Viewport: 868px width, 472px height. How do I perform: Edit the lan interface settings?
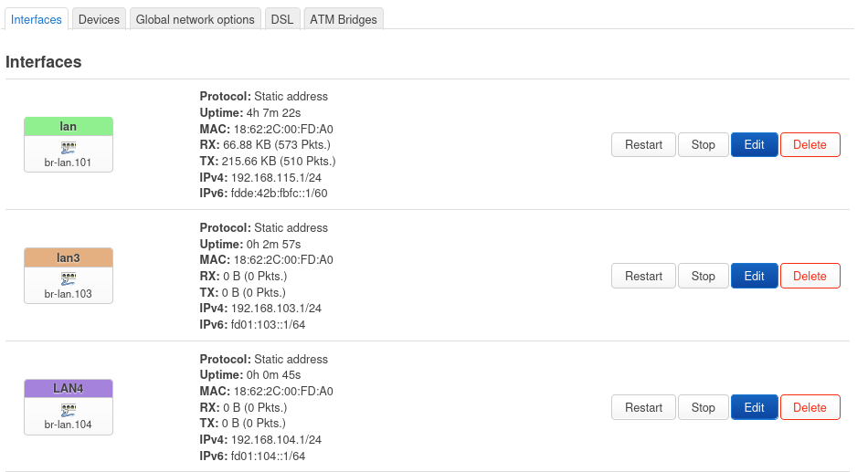(754, 144)
